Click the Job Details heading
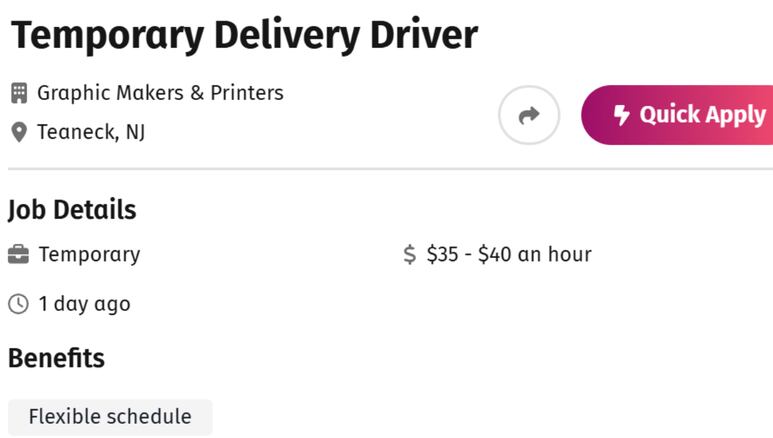 click(72, 210)
